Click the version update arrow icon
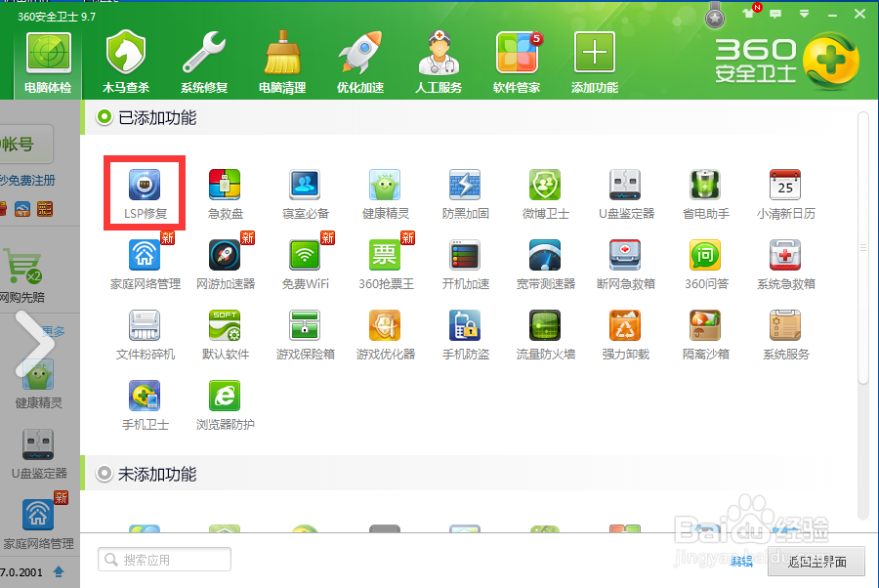This screenshot has width=879, height=588. point(59,571)
